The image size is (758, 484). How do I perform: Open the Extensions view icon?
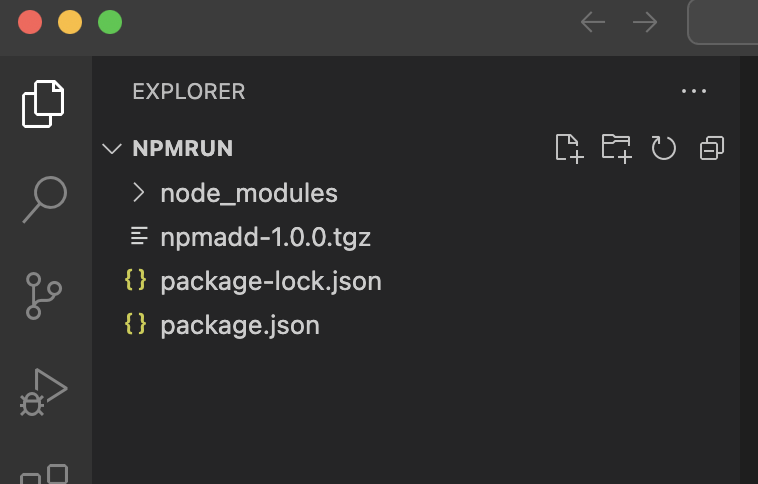pyautogui.click(x=44, y=474)
